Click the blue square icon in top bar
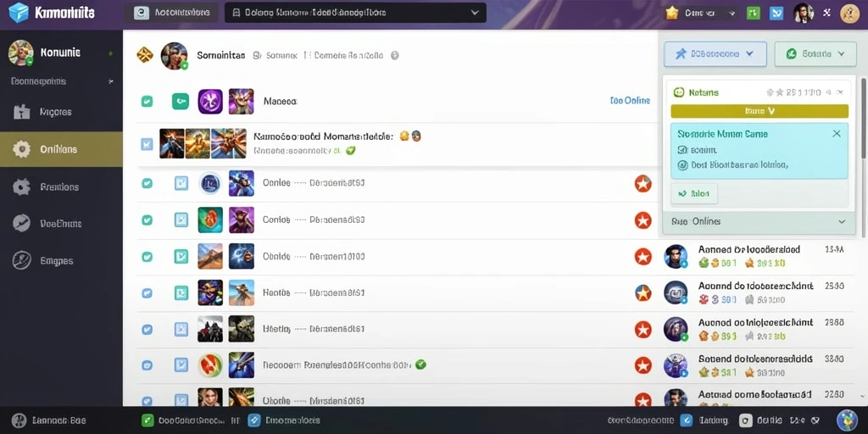The height and width of the screenshot is (434, 868). (x=776, y=13)
